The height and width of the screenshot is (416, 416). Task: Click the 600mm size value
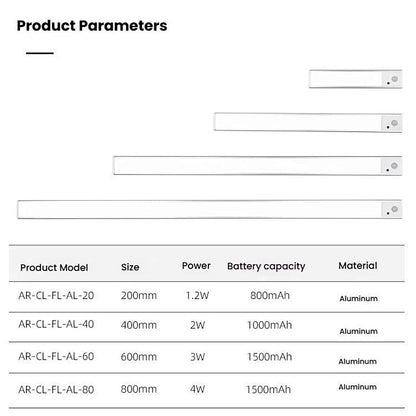(139, 357)
